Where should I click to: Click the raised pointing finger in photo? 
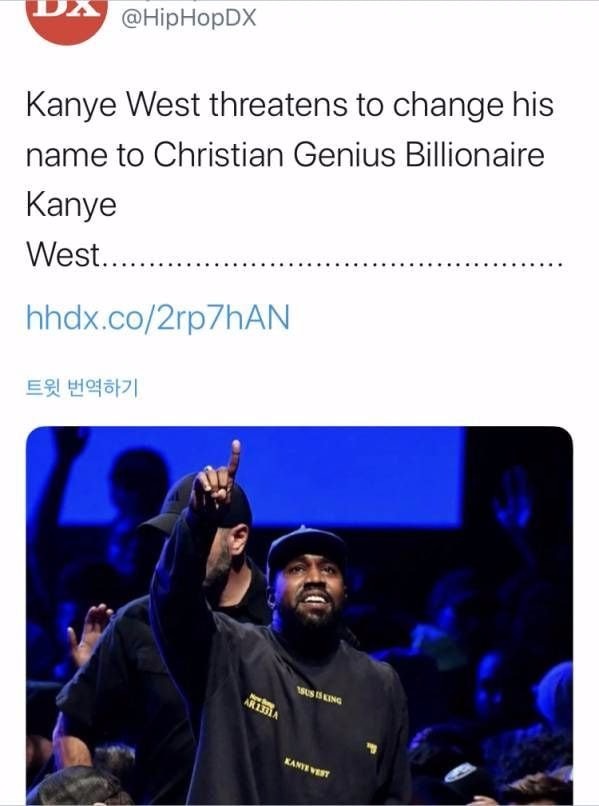[234, 457]
